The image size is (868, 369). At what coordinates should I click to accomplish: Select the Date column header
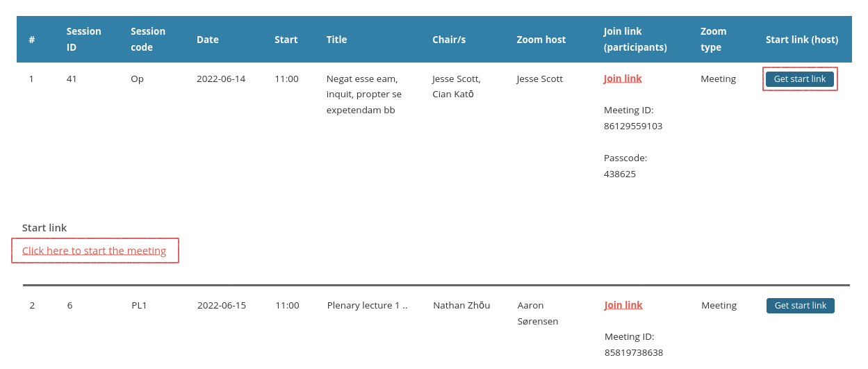[208, 40]
